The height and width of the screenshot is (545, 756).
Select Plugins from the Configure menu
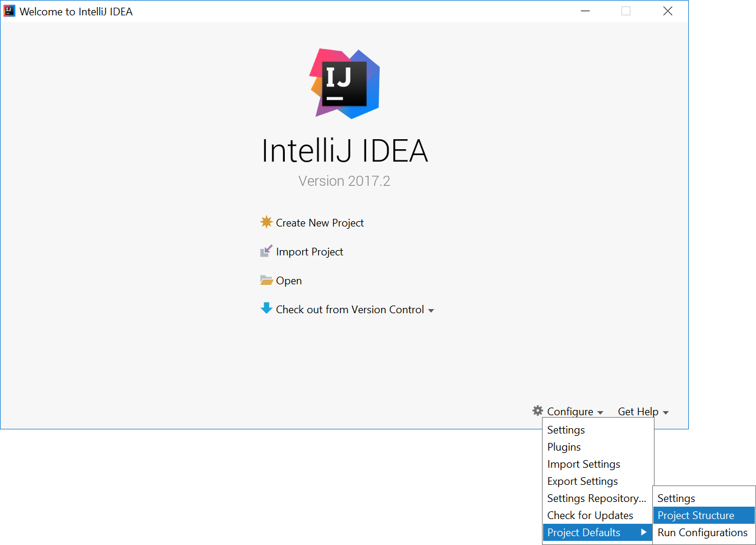[564, 447]
